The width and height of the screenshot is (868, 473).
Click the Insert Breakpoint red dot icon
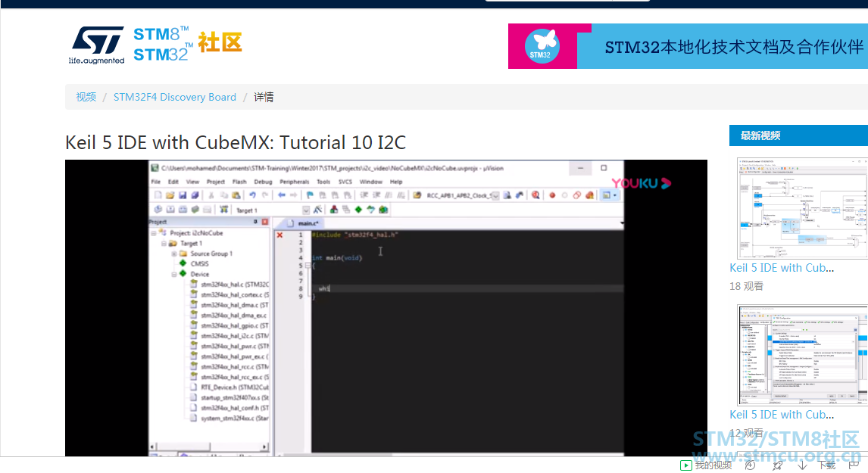[x=552, y=195]
